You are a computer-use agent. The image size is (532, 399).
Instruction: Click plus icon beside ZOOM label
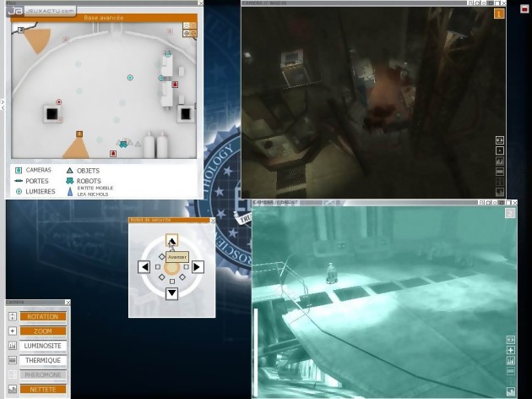[12, 331]
